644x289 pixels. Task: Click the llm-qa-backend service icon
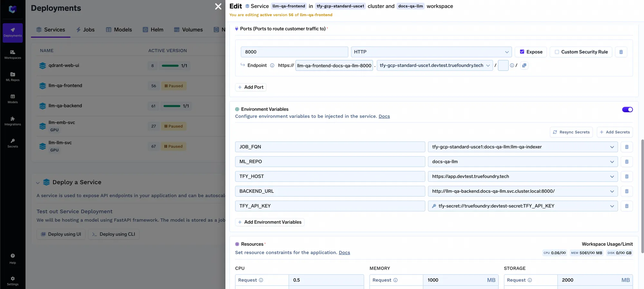(x=43, y=106)
